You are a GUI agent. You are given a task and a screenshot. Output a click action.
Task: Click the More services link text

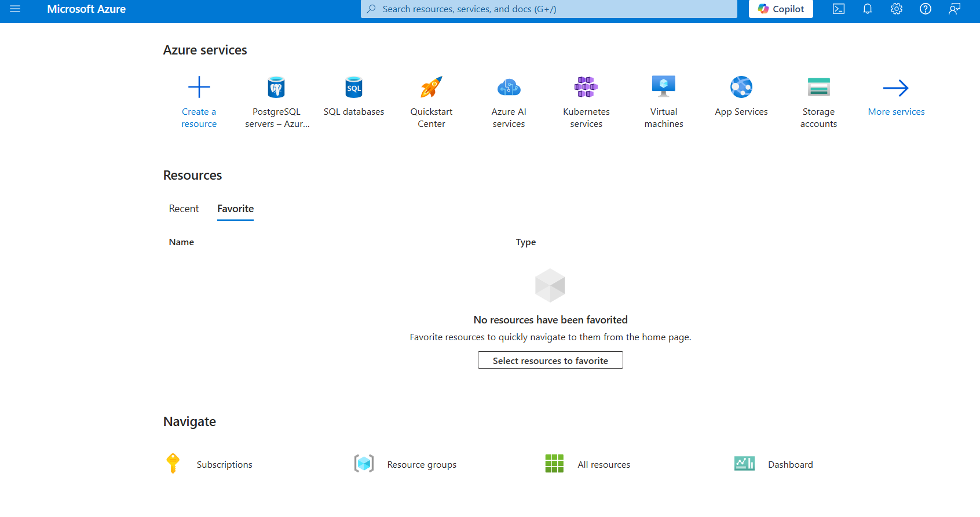point(897,112)
